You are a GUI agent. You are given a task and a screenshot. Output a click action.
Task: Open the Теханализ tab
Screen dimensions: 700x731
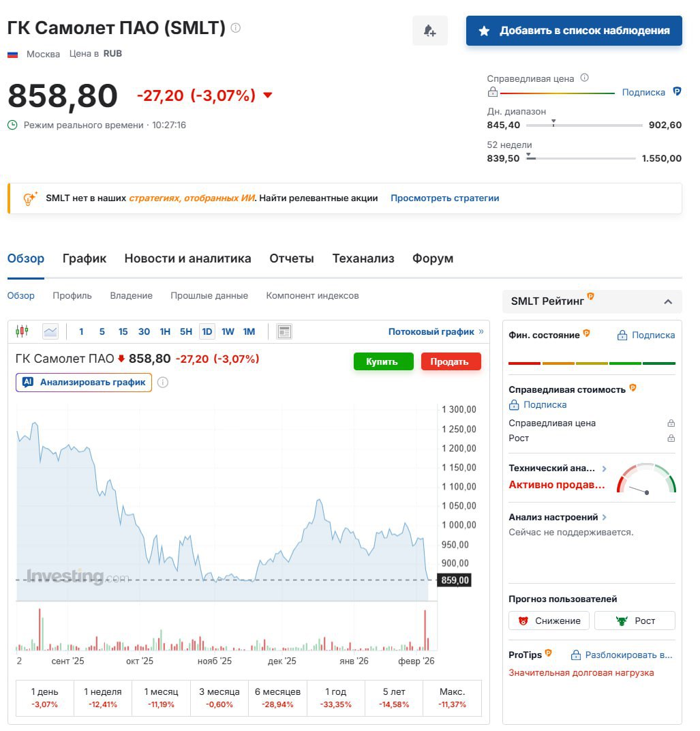363,258
